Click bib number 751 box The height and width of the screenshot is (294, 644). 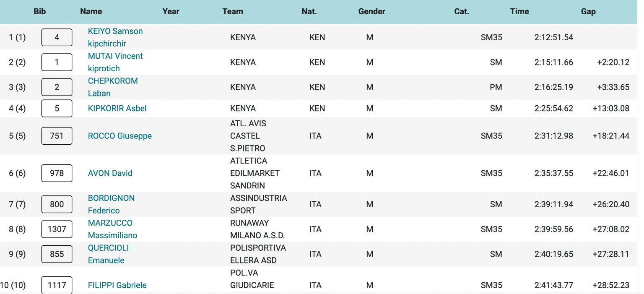[57, 136]
